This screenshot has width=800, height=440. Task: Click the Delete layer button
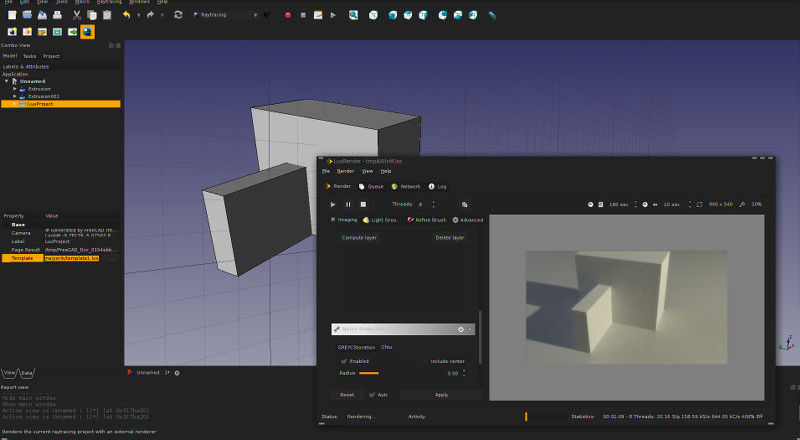click(x=449, y=237)
